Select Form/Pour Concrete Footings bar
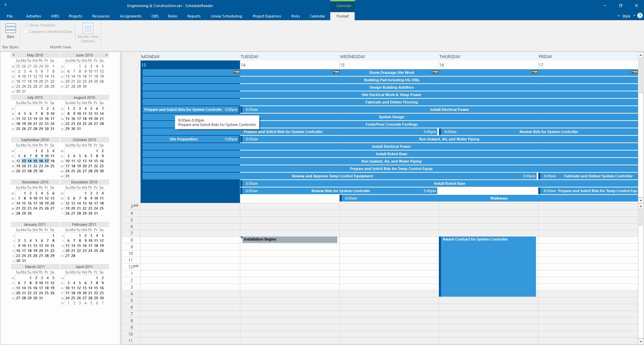The height and width of the screenshot is (345, 644). (390, 124)
